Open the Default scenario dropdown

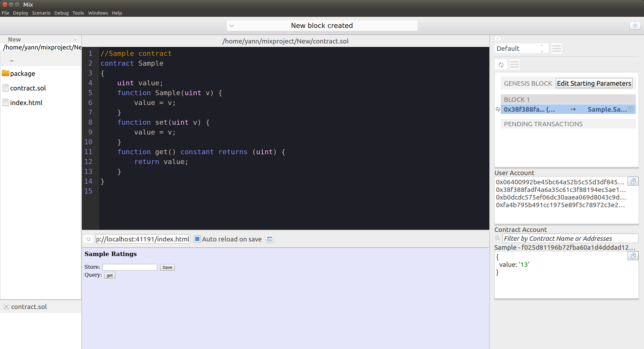521,49
